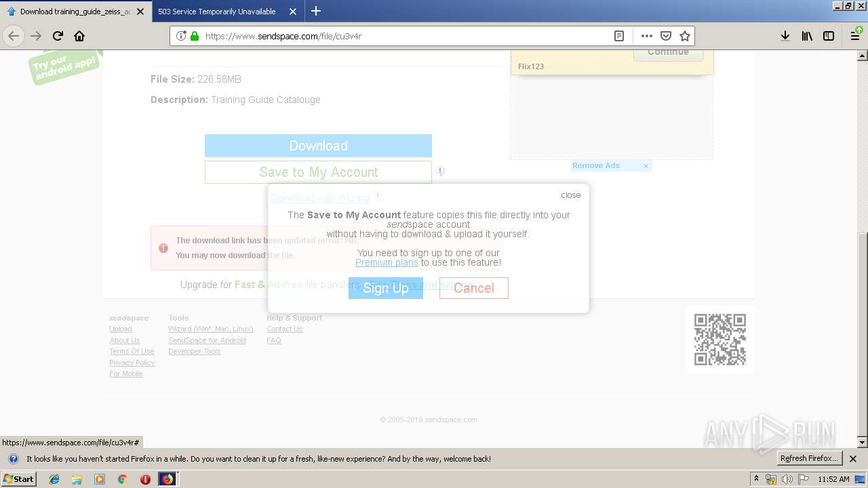The width and height of the screenshot is (868, 488).
Task: Open the Contact Us link
Action: (285, 329)
